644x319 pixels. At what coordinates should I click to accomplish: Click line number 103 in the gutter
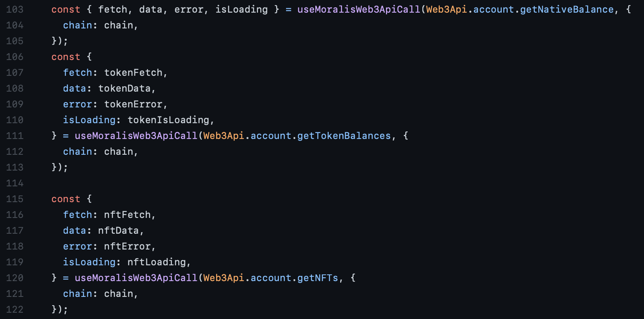click(x=15, y=9)
